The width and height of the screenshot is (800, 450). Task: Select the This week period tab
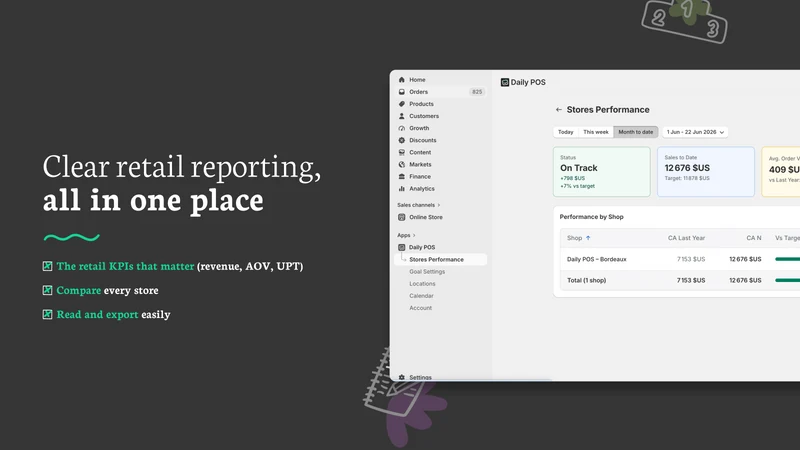(x=595, y=132)
